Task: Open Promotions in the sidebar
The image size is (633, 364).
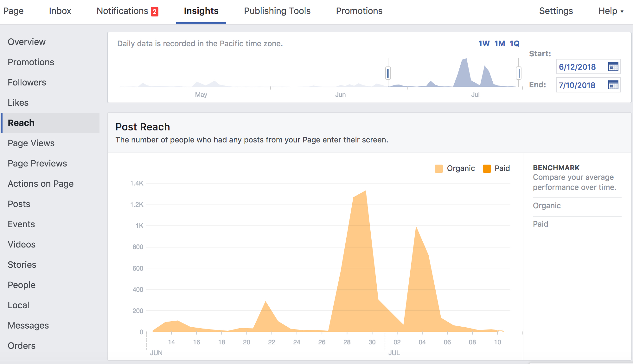Action: coord(31,62)
